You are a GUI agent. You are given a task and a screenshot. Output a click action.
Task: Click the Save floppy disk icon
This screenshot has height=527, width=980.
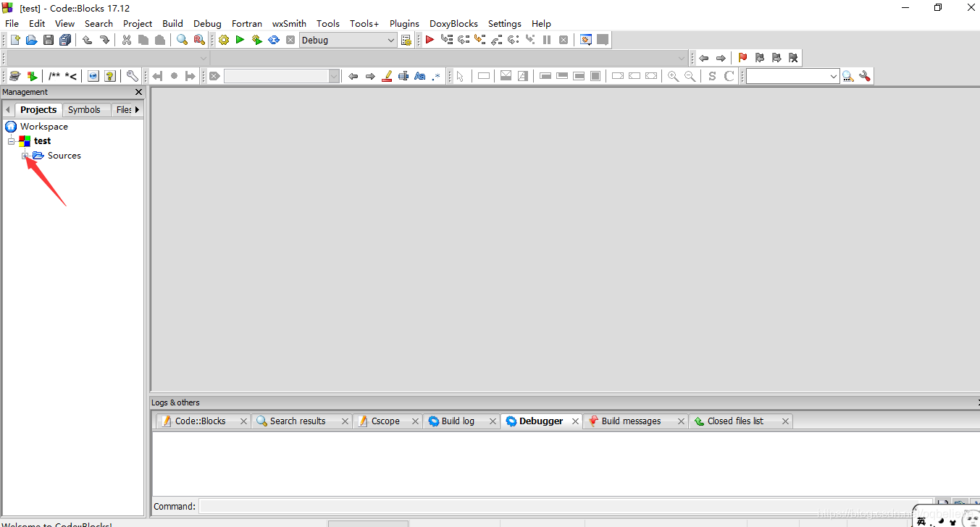point(48,41)
